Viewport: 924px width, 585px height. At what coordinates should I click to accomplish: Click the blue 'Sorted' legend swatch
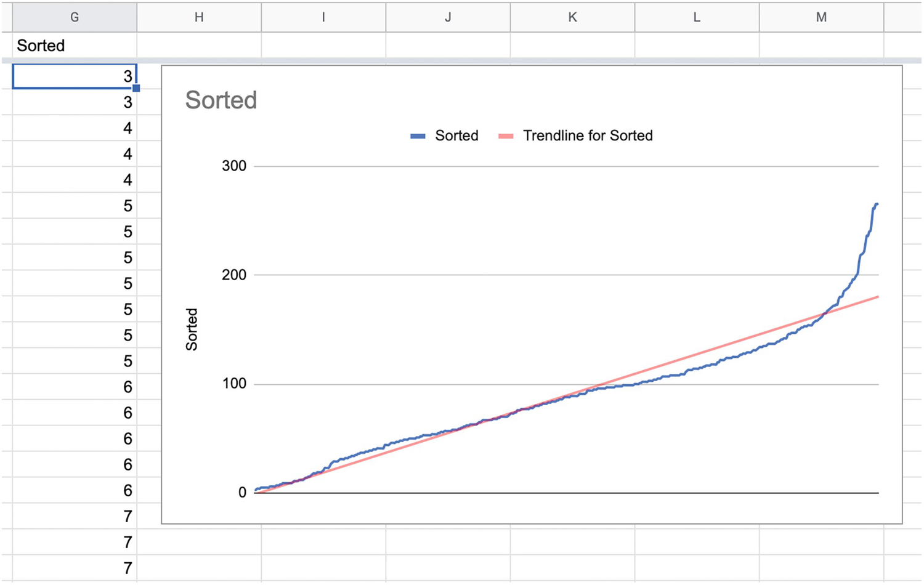tap(418, 136)
